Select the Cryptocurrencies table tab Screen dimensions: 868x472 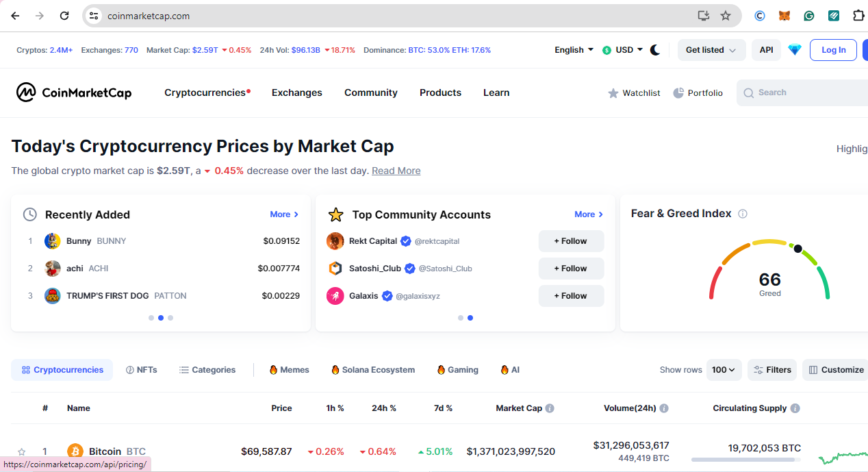point(62,370)
